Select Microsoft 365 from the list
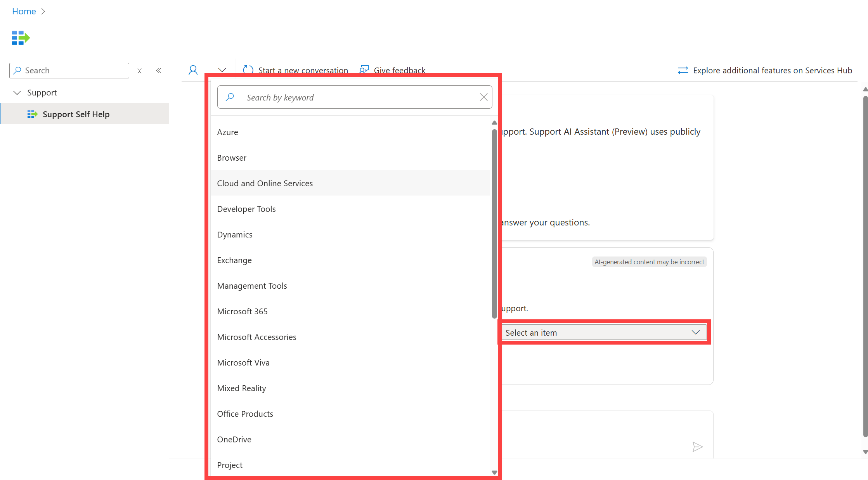Viewport: 868px width, 480px height. click(242, 311)
